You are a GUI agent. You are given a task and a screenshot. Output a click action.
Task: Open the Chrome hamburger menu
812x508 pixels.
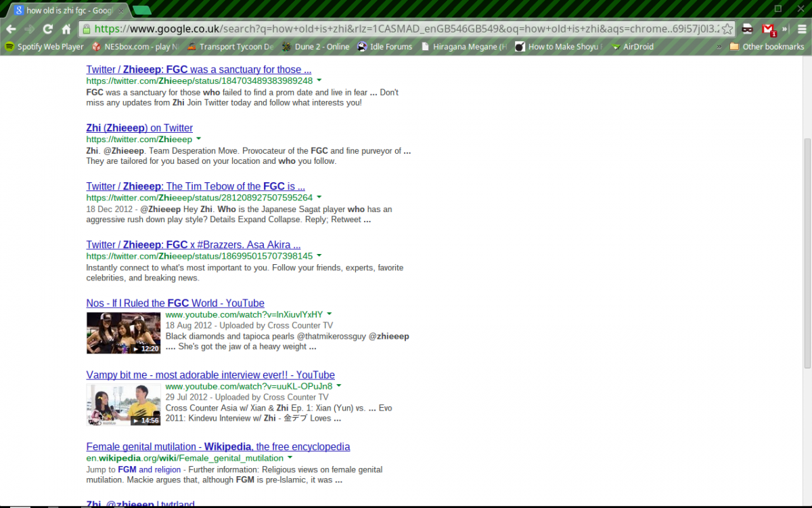802,29
